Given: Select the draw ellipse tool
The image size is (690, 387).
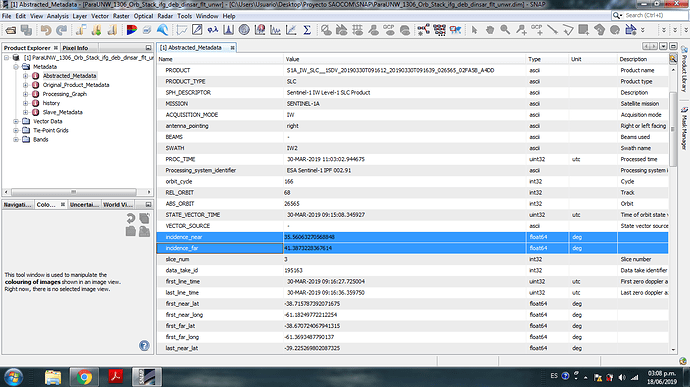Looking at the screenshot, I should (x=615, y=30).
